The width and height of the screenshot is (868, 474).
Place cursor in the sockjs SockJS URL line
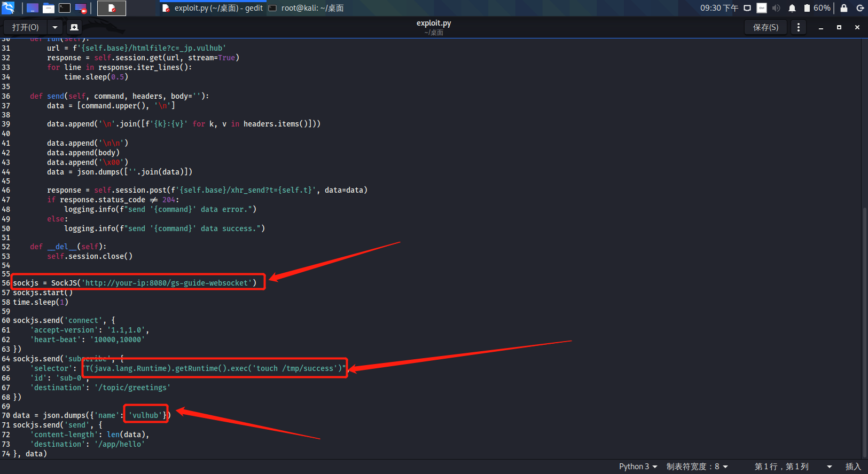point(135,283)
